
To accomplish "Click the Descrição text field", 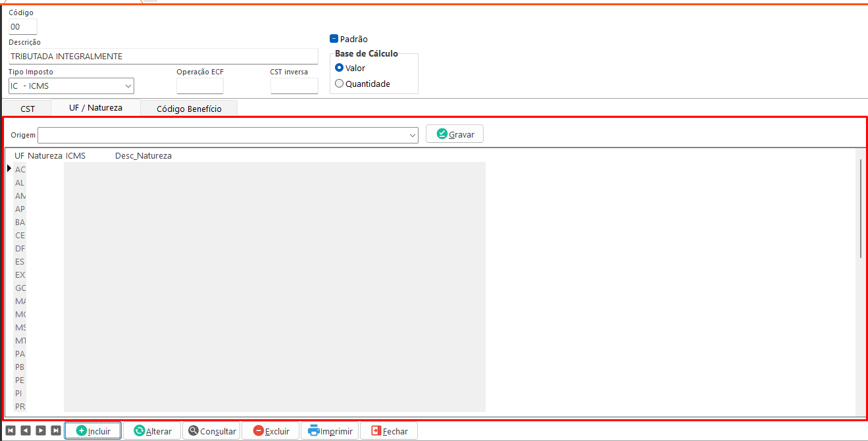I will click(x=163, y=57).
